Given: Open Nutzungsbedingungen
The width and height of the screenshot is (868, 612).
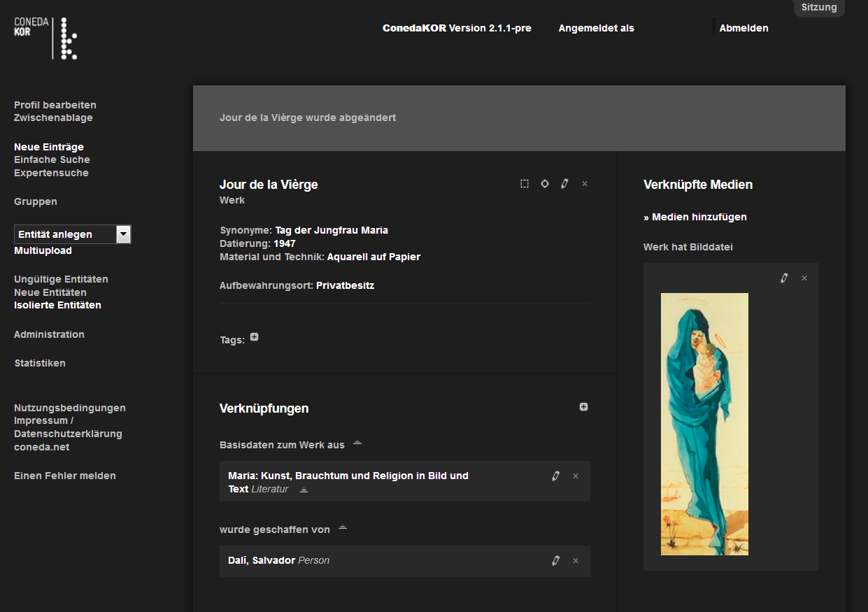Looking at the screenshot, I should [x=70, y=408].
